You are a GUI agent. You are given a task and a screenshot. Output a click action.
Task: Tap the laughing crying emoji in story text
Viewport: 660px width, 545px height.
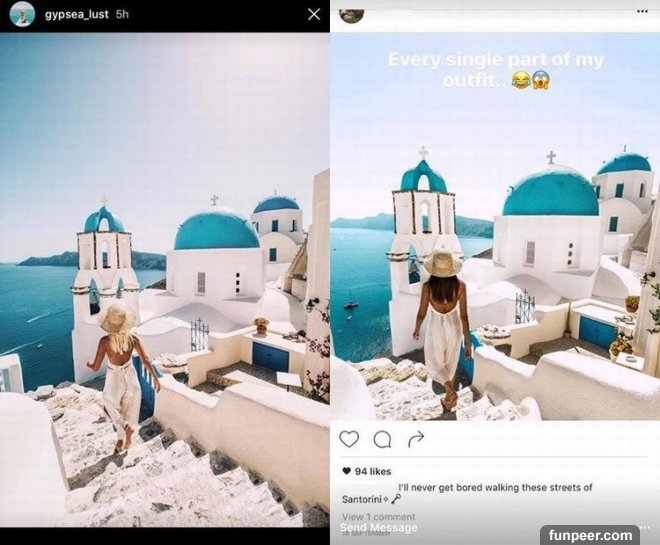coord(521,80)
